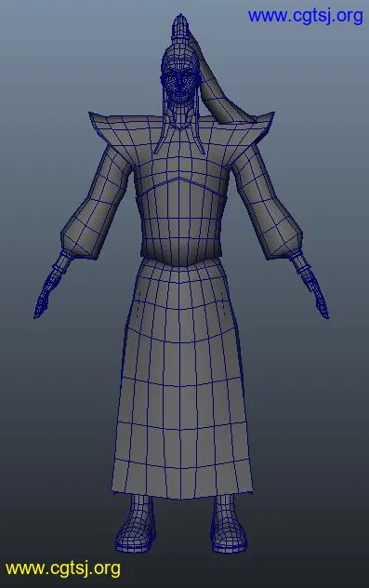Click the boot on the image's left side
This screenshot has height=588, width=369.
coord(136,524)
